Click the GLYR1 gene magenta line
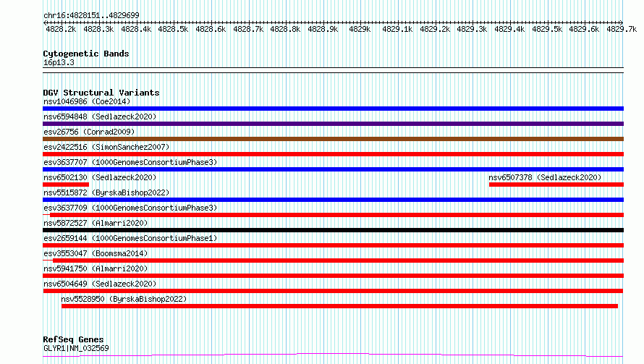This screenshot has height=364, width=644. [x=333, y=355]
